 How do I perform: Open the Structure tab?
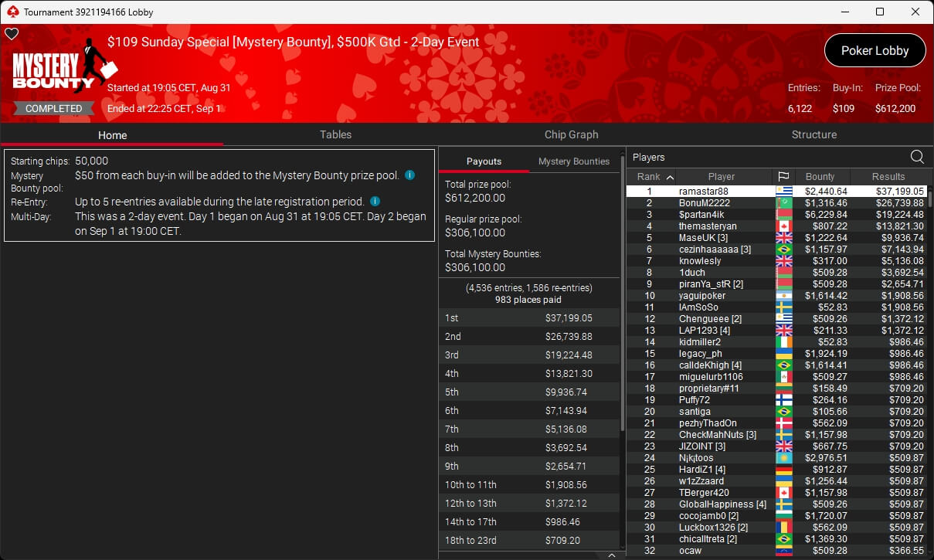(813, 134)
